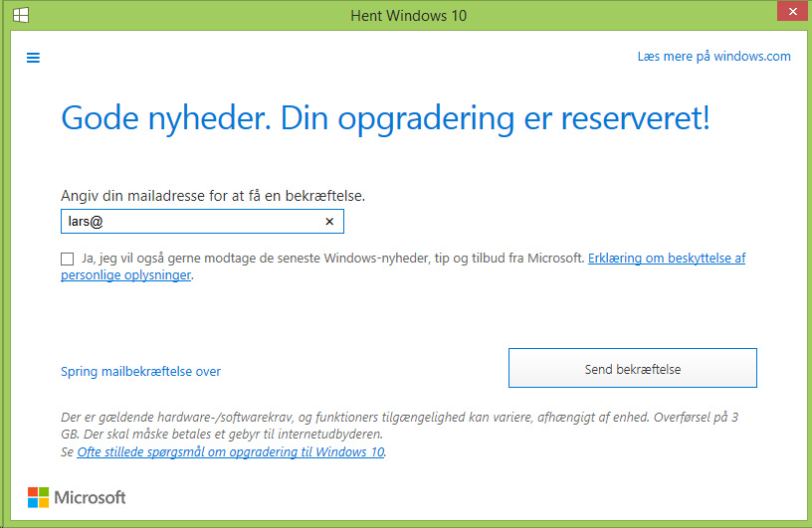The image size is (812, 528).
Task: Click the Send bekræftelse button
Action: (x=632, y=368)
